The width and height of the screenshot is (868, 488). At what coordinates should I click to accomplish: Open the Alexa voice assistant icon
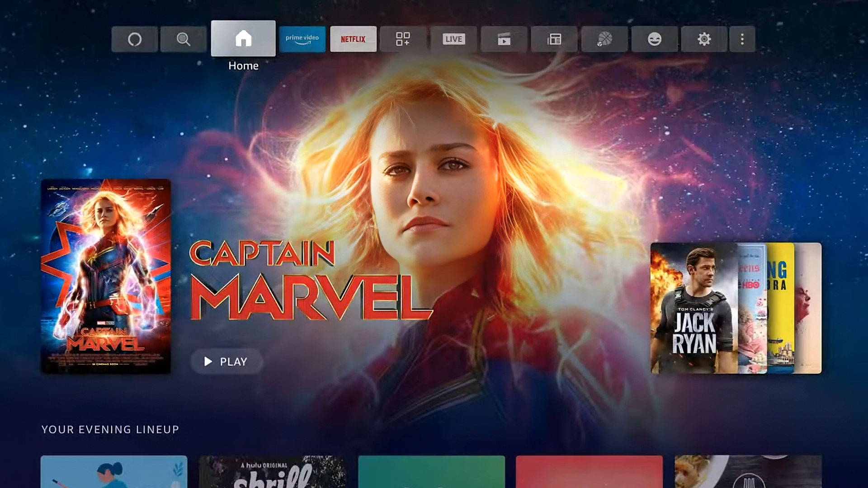pyautogui.click(x=135, y=39)
